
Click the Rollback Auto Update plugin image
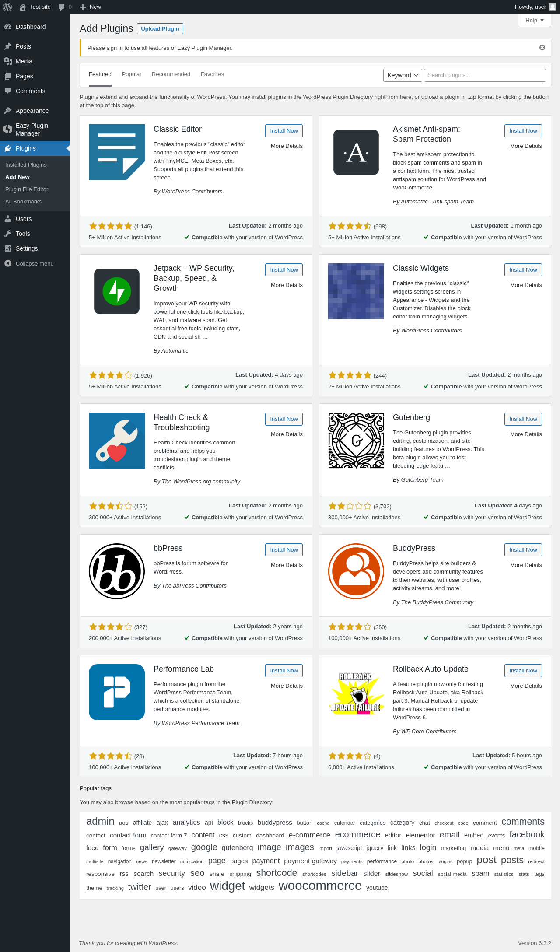tap(356, 692)
